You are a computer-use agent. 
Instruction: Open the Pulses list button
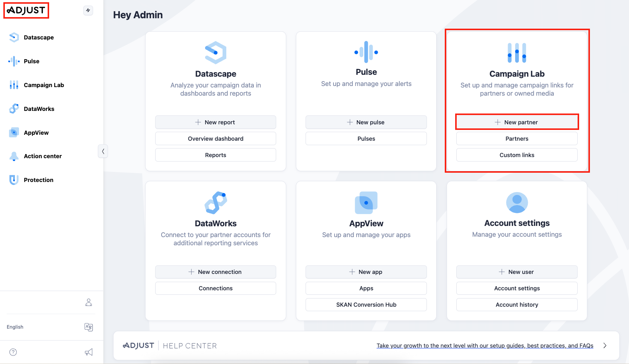pyautogui.click(x=366, y=138)
